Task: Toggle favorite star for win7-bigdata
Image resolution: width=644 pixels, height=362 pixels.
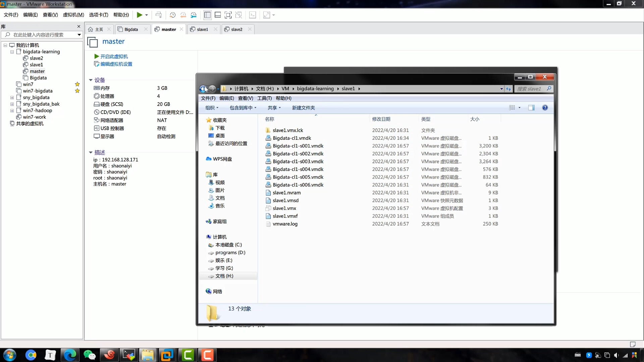Action: [77, 90]
